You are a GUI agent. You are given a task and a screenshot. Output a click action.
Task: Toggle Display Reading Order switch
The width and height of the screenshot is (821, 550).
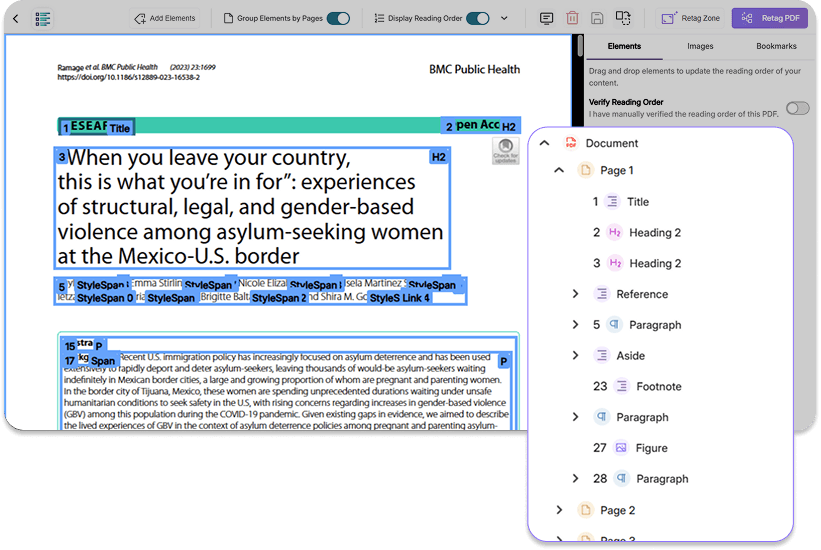pos(478,18)
